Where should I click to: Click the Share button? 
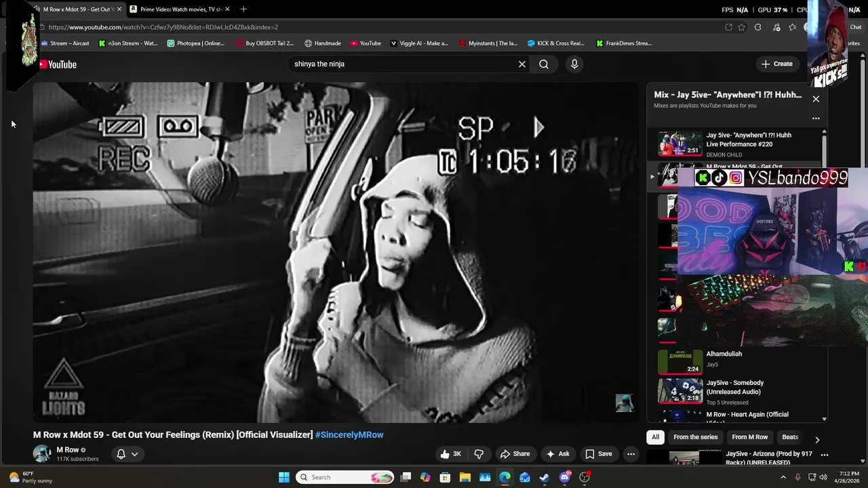[x=515, y=454]
